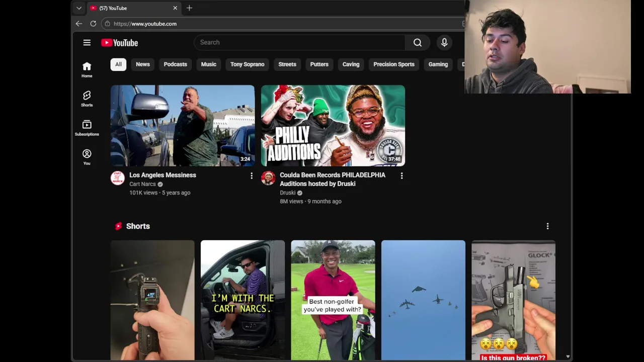Click "101K views · 5 years ago" text
Screen dimensions: 644x362
pos(159,193)
